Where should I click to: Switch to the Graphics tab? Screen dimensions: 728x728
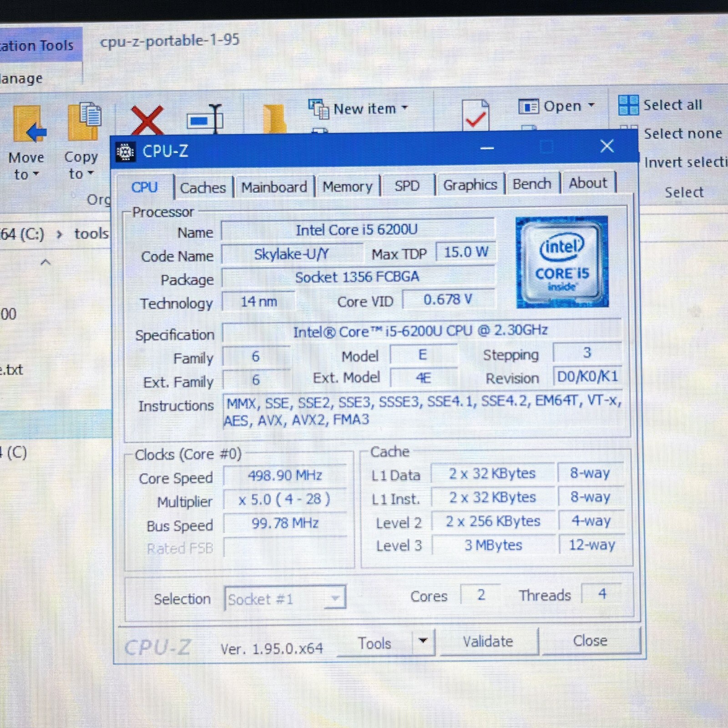click(470, 185)
